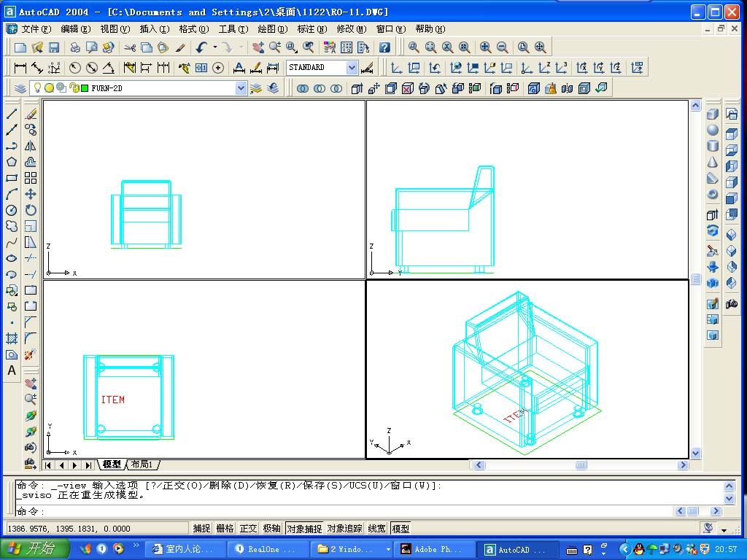Click the Dimension Style icon beside STANDARD

click(367, 68)
